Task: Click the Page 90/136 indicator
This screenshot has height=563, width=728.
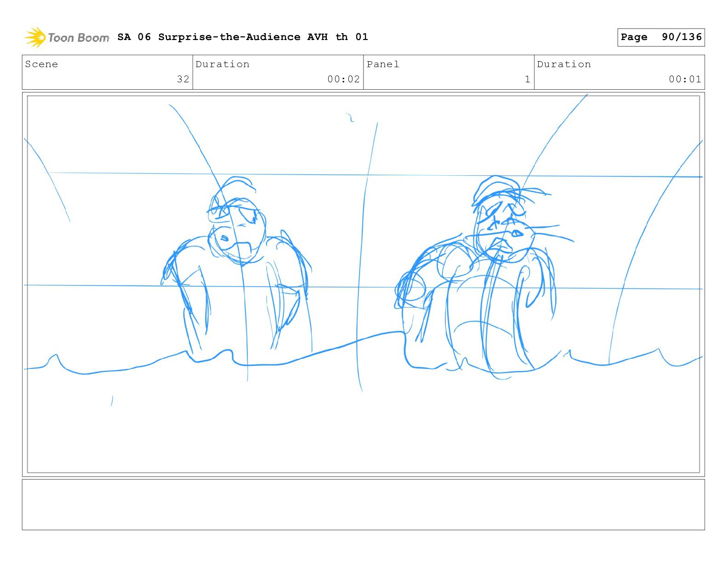Action: [x=661, y=37]
